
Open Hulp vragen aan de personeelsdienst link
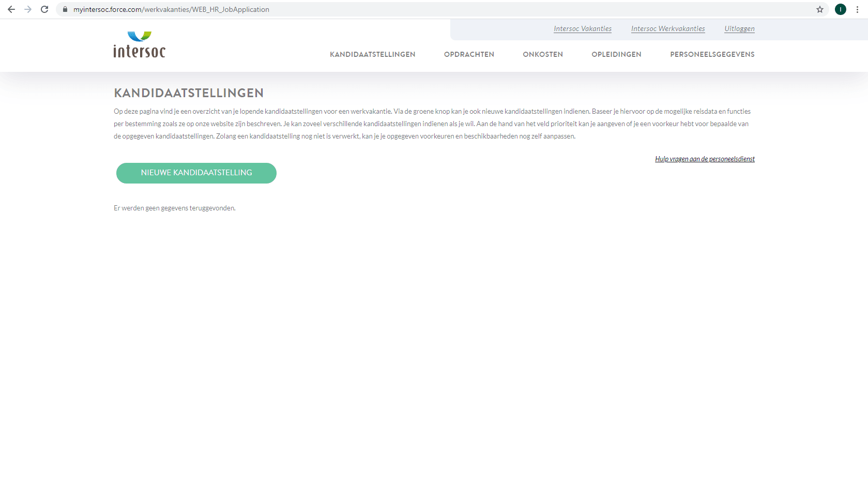pyautogui.click(x=705, y=159)
